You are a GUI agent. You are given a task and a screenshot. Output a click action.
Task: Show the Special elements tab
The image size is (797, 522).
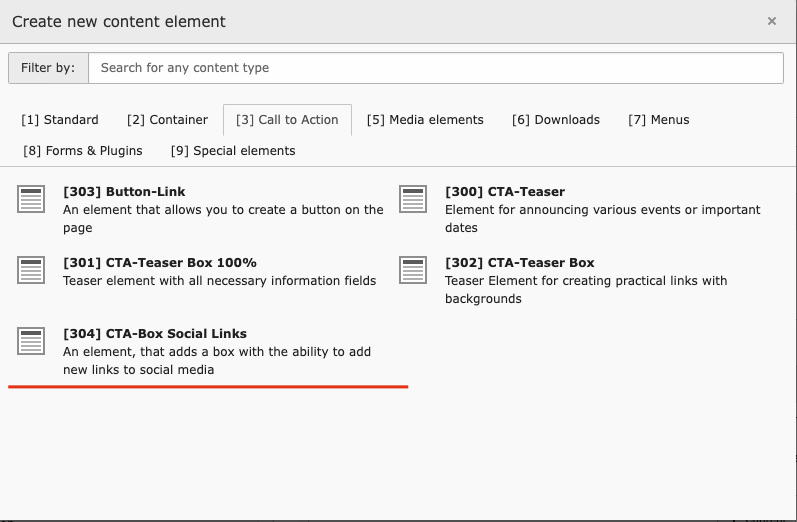click(233, 151)
